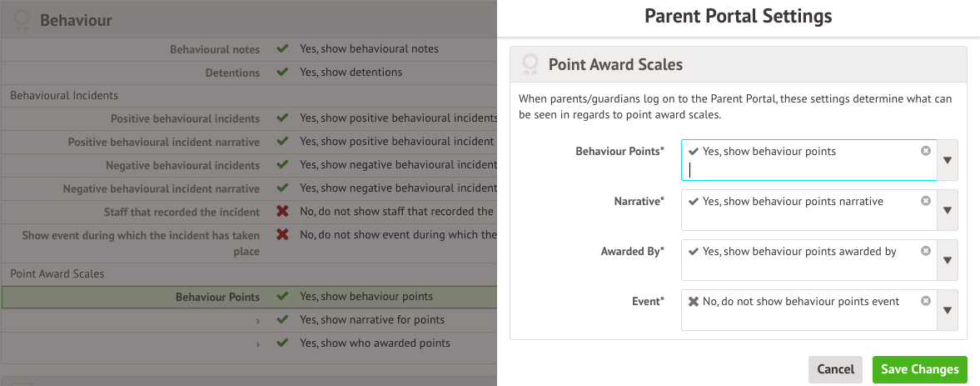Image resolution: width=980 pixels, height=386 pixels.
Task: Click green tick beside Detentions row
Action: pyautogui.click(x=282, y=73)
